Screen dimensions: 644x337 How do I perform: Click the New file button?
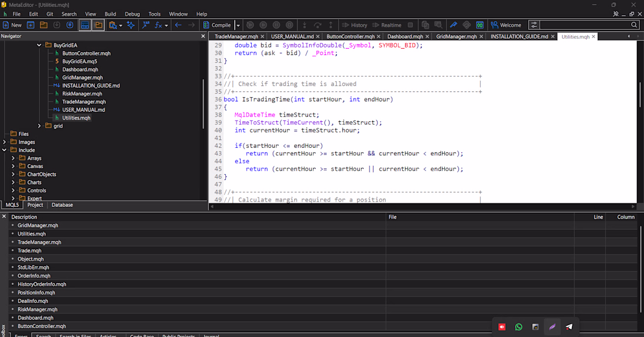pos(12,25)
